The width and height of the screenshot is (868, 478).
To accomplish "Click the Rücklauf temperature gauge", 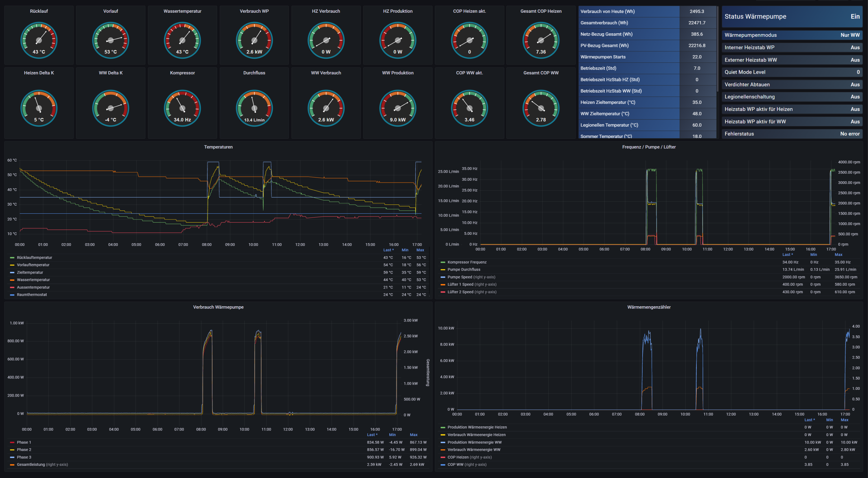I will click(39, 40).
